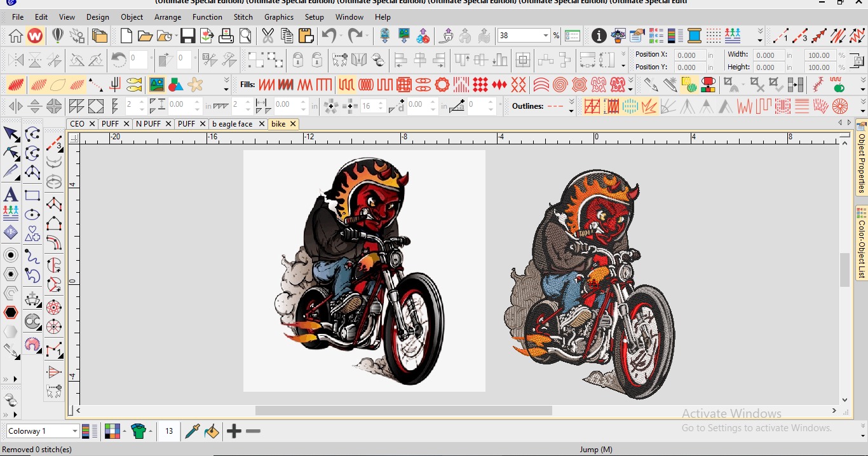The image size is (868, 456).
Task: Click the Home icon in the toolbar
Action: [16, 36]
